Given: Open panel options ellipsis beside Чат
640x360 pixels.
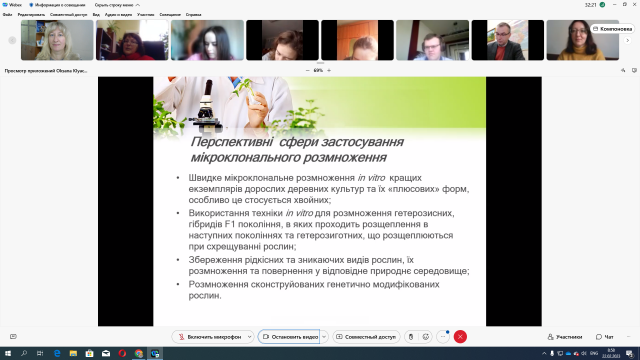Looking at the screenshot, I should point(629,337).
